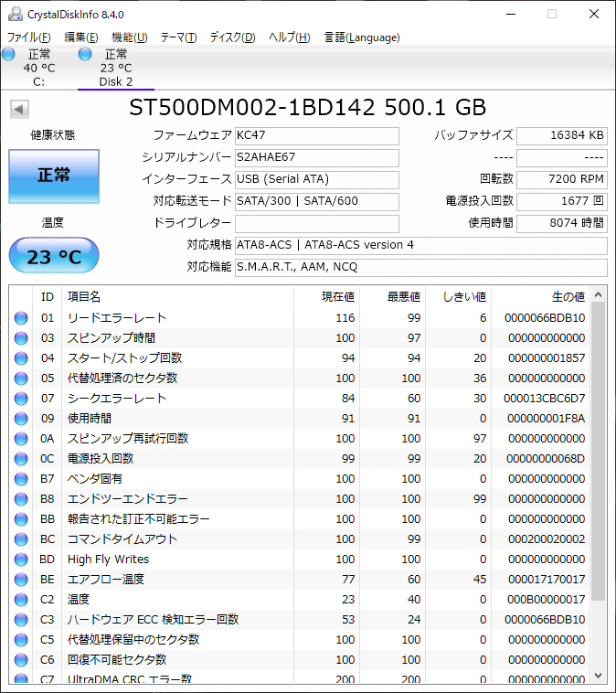Click raw value 000013CBC6D7 in シークエラーレート row
This screenshot has width=616, height=693.
pos(544,399)
